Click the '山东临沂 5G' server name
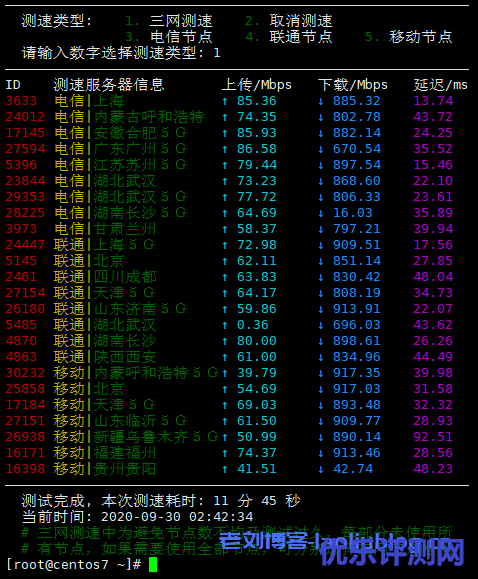 [x=140, y=421]
